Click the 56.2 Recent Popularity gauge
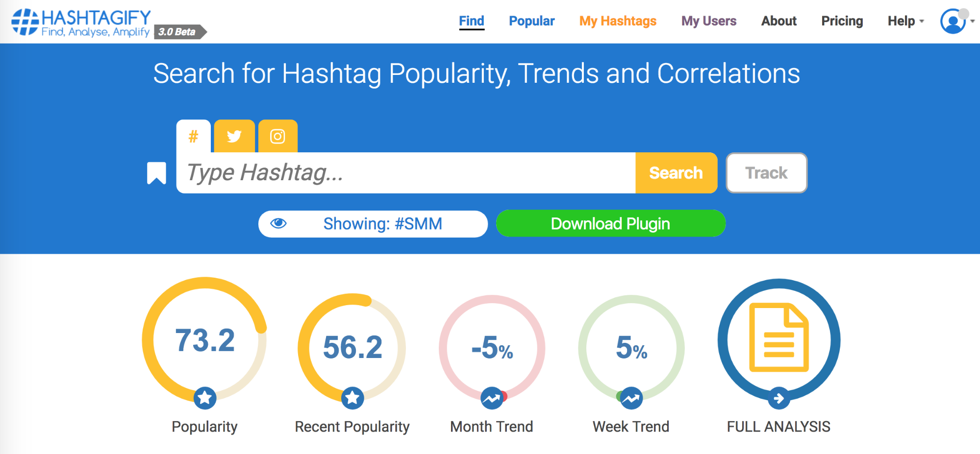Viewport: 980px width, 454px height. click(x=352, y=347)
